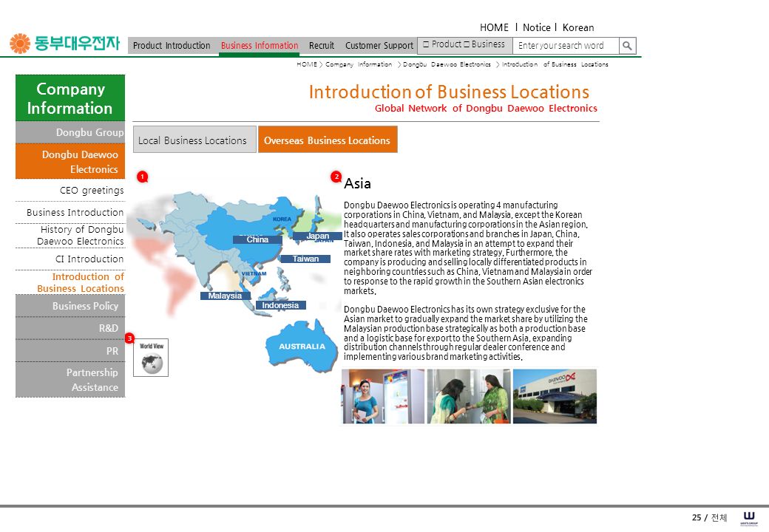Open the World View globe icon
The width and height of the screenshot is (769, 532).
pos(151,358)
